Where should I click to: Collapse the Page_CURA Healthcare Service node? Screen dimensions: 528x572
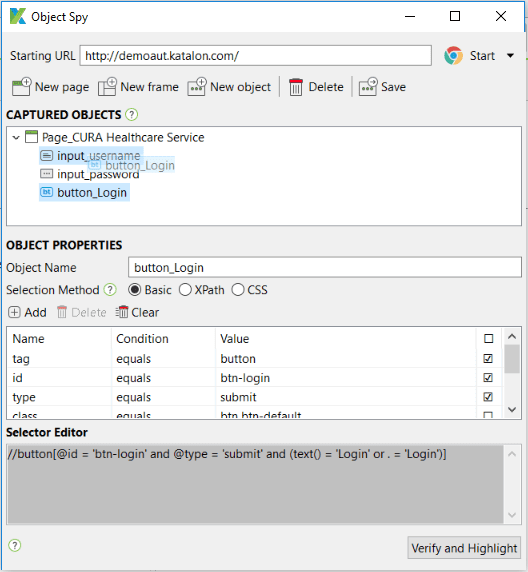[16, 138]
